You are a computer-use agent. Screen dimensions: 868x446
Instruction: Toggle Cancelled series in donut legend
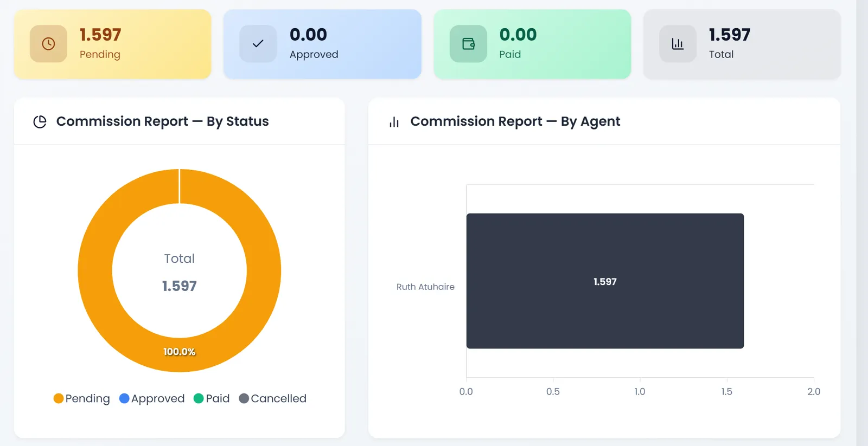[272, 398]
